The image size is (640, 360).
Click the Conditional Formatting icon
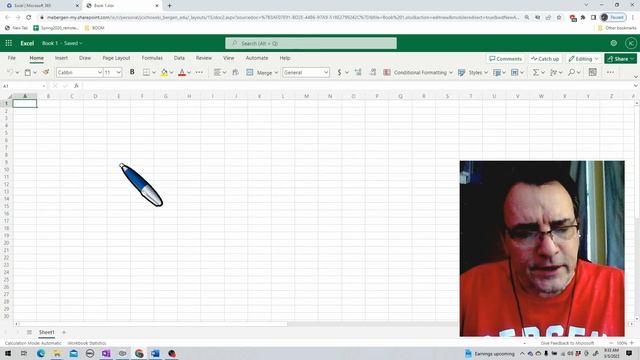(387, 72)
